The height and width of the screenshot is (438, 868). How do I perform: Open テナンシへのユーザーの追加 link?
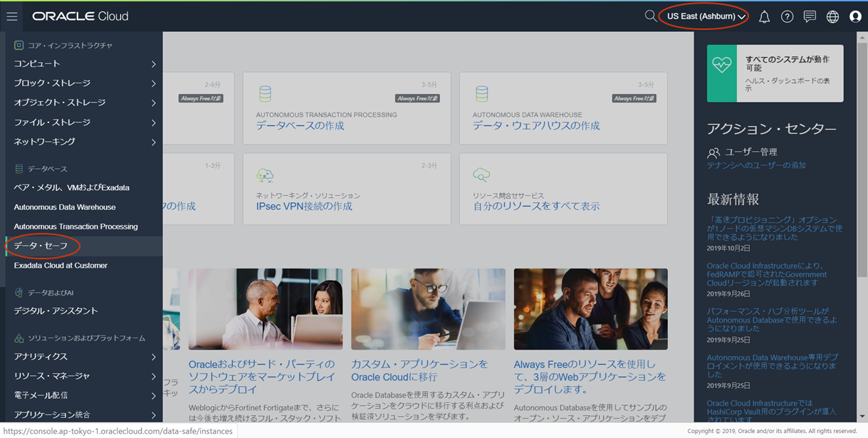(x=756, y=165)
